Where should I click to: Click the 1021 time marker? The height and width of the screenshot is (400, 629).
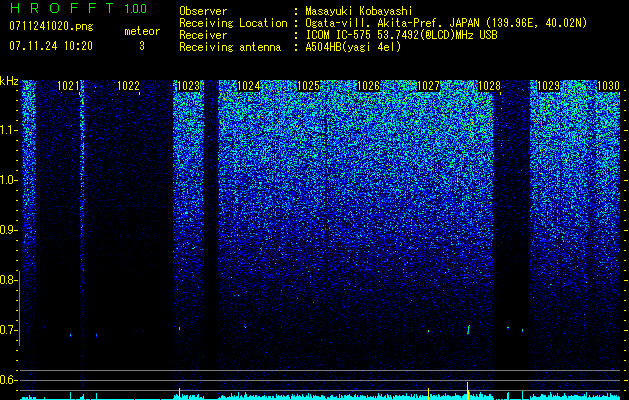[x=69, y=86]
